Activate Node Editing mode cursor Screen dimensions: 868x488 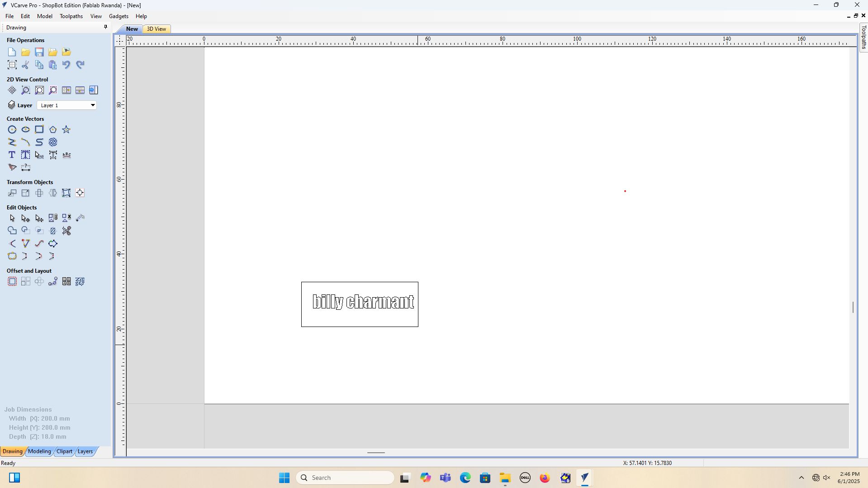click(x=26, y=218)
